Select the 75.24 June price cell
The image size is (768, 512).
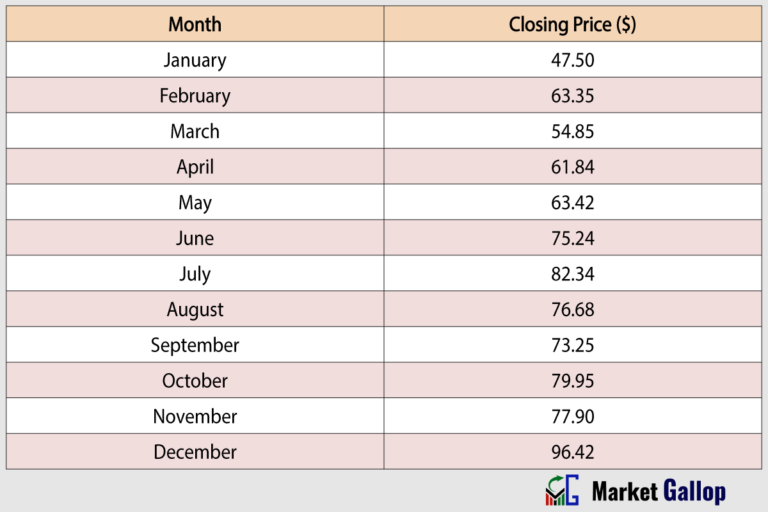572,238
